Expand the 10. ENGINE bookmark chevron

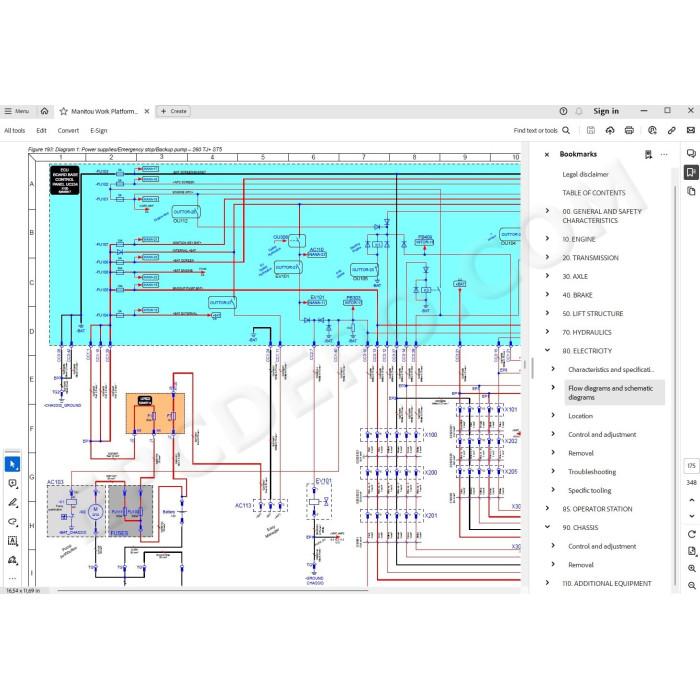547,239
